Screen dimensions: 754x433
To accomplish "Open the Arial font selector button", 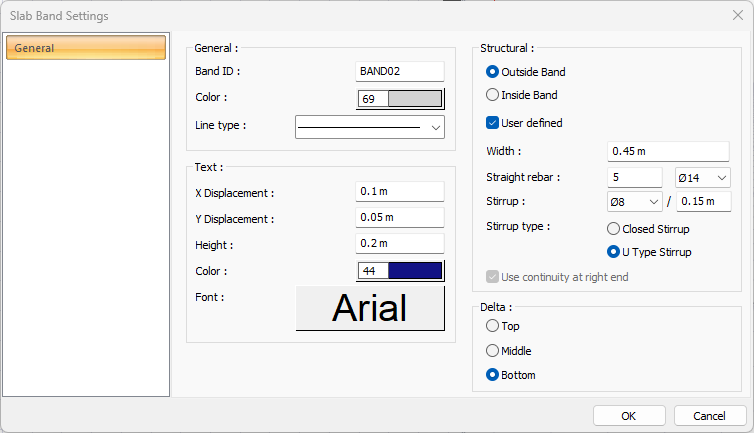I will click(370, 308).
